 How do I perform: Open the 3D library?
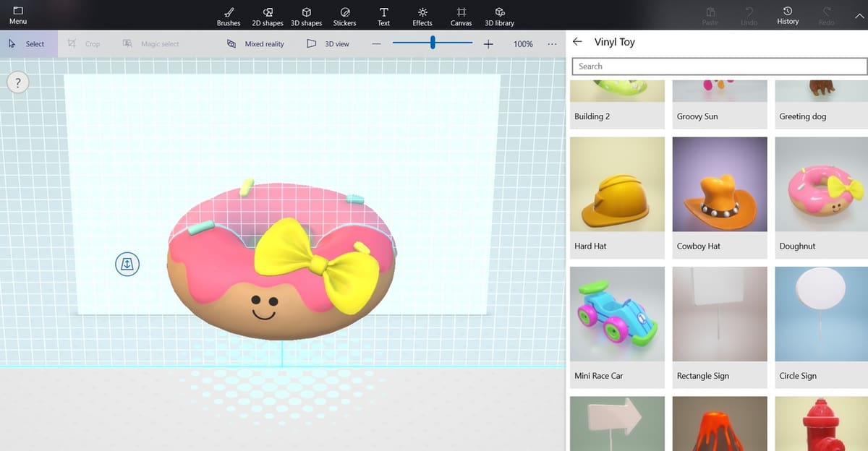point(499,16)
